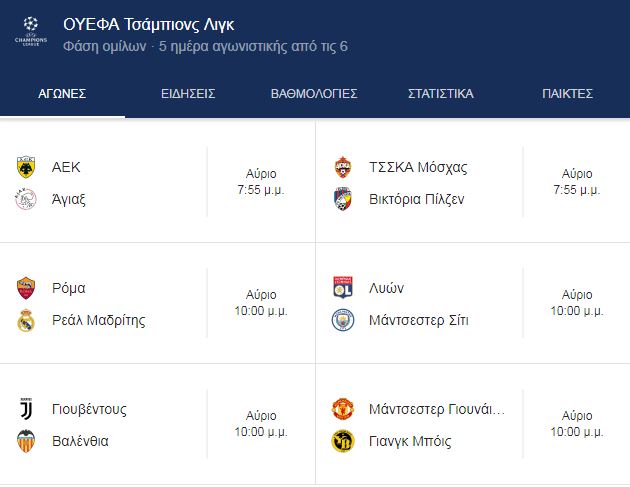Select the ΣΤΑΤΙΣΤΙΚΑ tab
Screen dimensions: 630x487
pyautogui.click(x=441, y=94)
